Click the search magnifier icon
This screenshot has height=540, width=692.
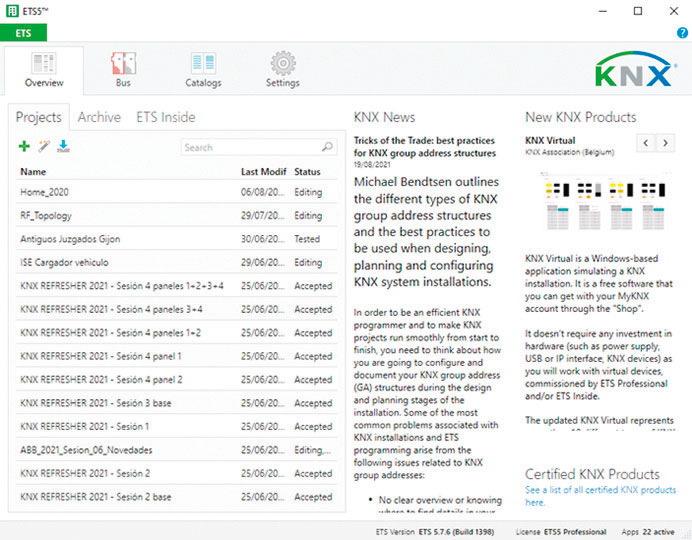coord(327,147)
